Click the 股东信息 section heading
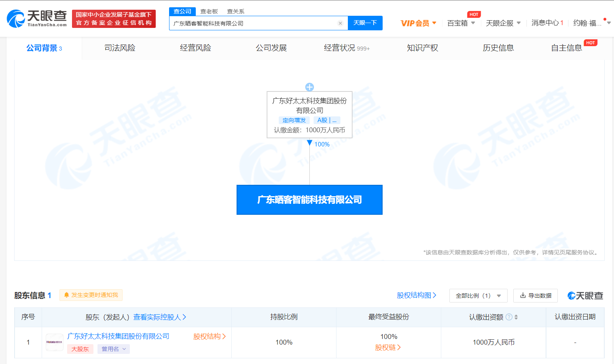Image resolution: width=614 pixels, height=364 pixels. (33, 296)
